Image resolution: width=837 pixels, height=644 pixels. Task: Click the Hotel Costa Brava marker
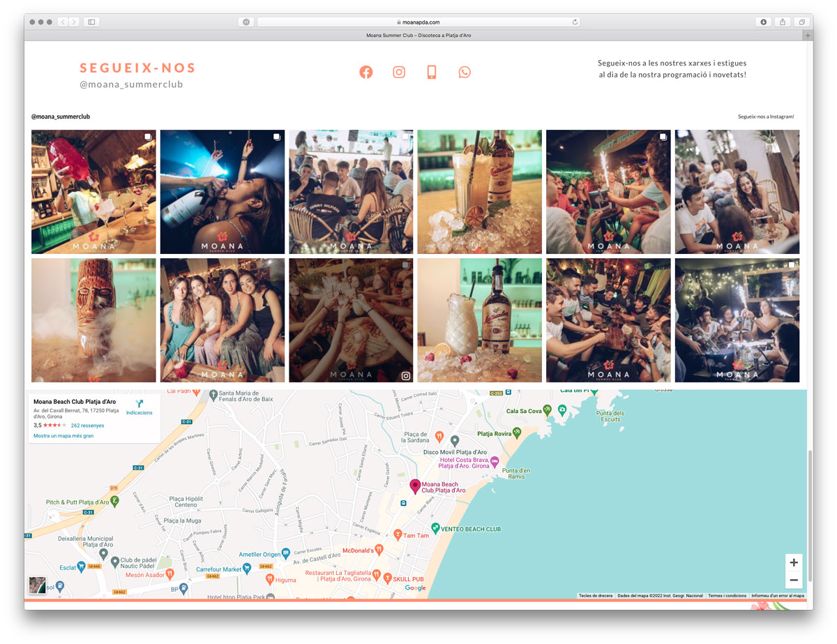click(x=495, y=461)
